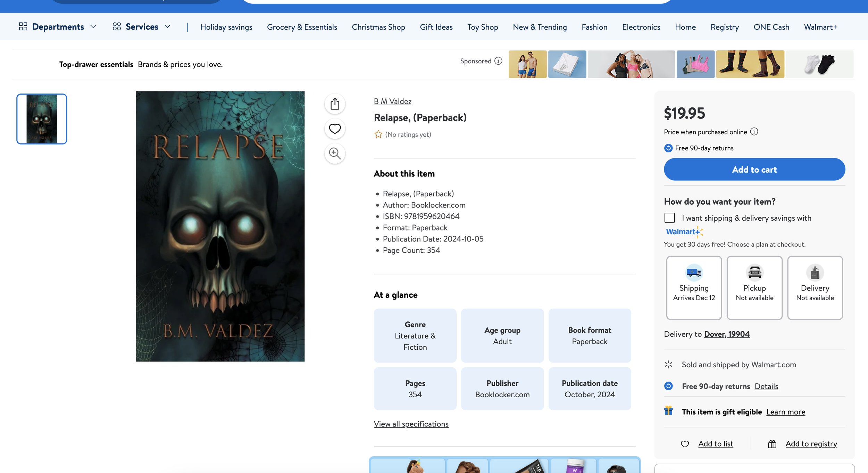Click the star rating icon
Screen dimensions: 868x473
378,134
